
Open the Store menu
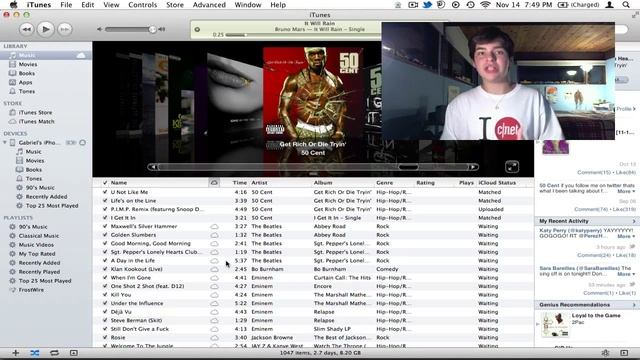tap(175, 5)
